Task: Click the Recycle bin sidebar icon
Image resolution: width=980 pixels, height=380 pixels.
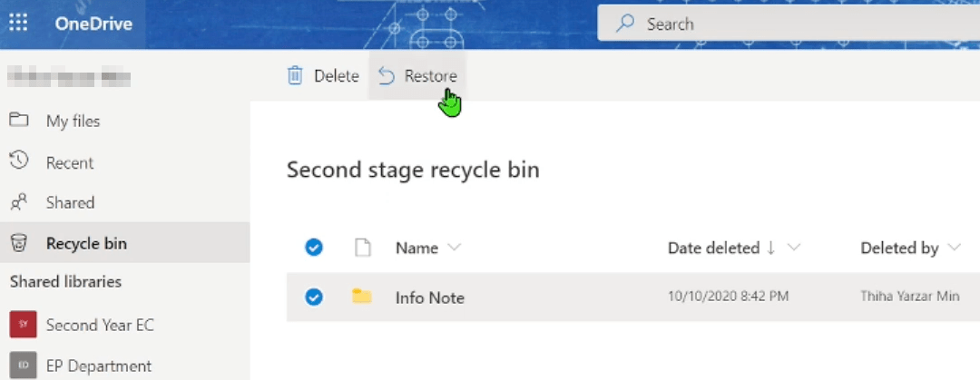Action: 18,243
